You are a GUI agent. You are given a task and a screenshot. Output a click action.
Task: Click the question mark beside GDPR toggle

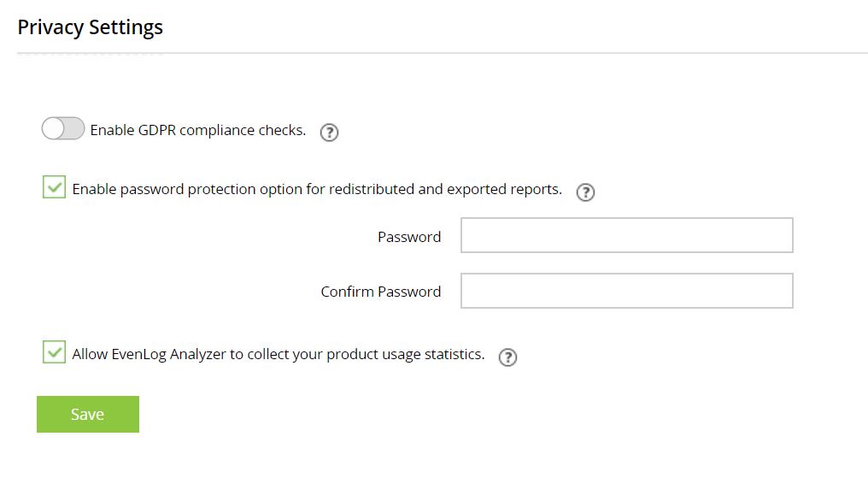tap(329, 133)
